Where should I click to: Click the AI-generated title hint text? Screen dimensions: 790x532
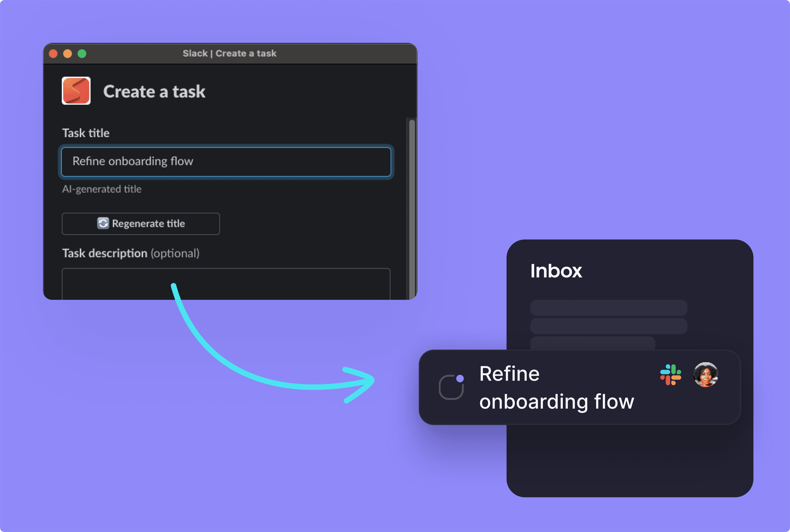click(x=102, y=189)
